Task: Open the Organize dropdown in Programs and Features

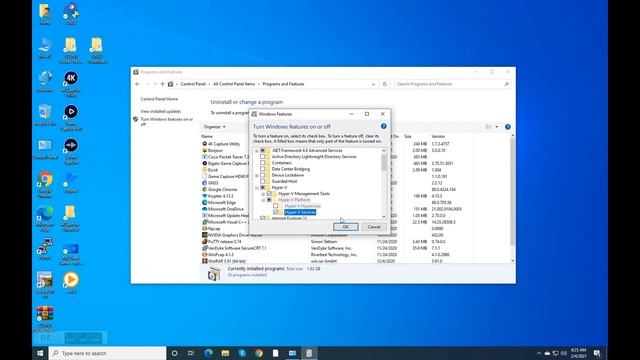Action: 215,127
